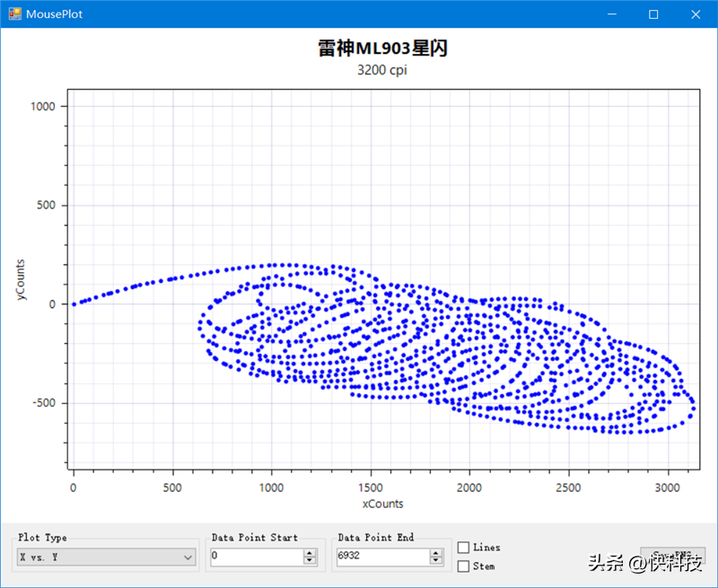The height and width of the screenshot is (588, 718).
Task: Click the xCounts axis label
Action: (383, 504)
